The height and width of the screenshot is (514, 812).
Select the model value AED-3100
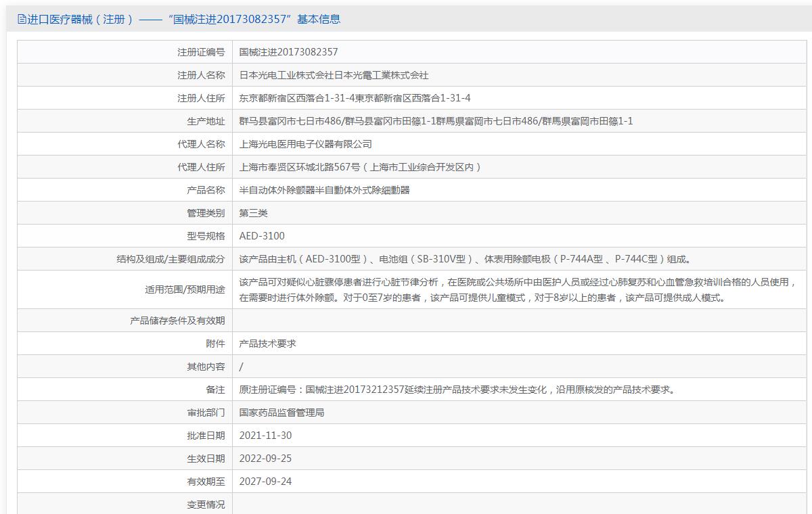click(x=262, y=236)
